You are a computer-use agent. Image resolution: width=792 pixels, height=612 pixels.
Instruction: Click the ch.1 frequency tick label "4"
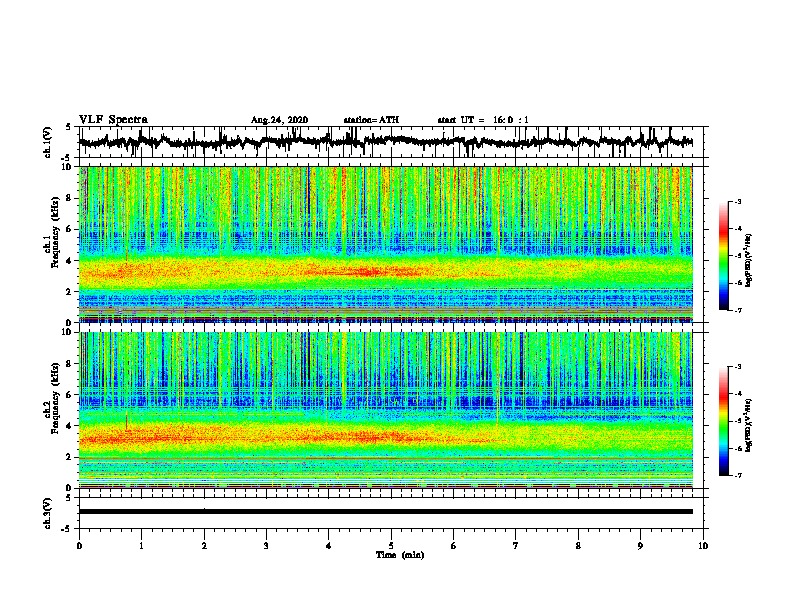coord(69,261)
